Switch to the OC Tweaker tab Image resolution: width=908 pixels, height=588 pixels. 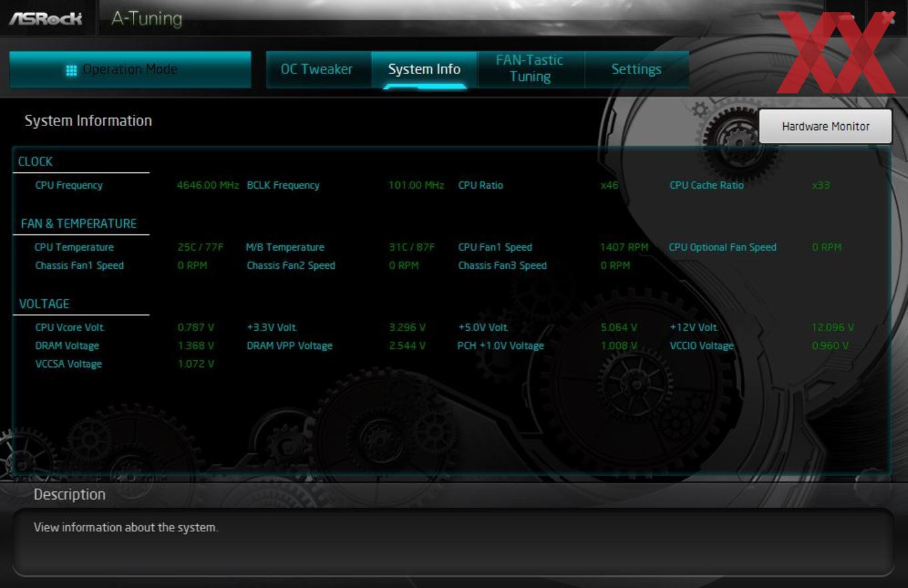(316, 69)
